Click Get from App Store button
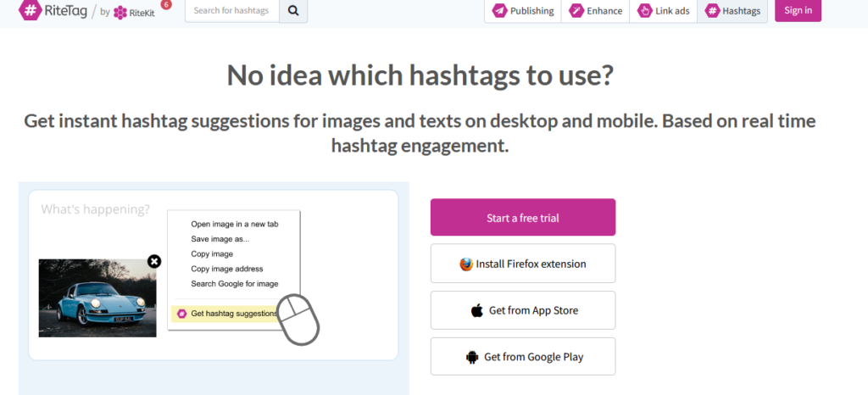 pos(523,310)
